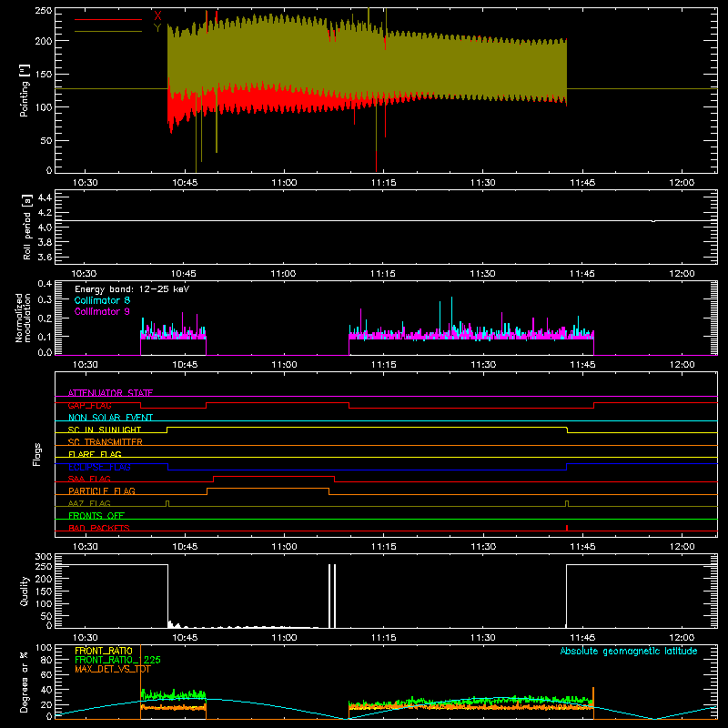Click the 80 value on Degrees axis
The height and width of the screenshot is (728, 728).
tap(47, 660)
